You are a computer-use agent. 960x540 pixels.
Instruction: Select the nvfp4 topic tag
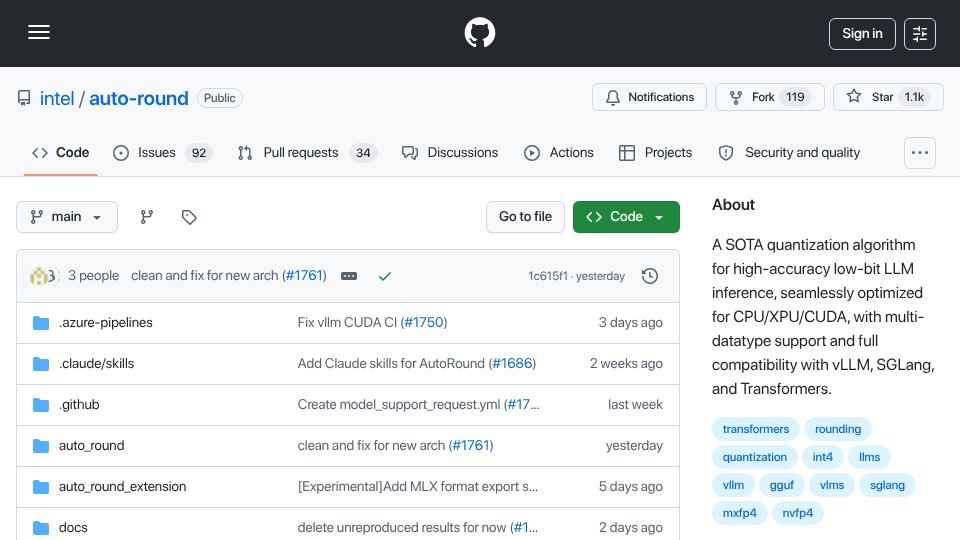click(797, 514)
